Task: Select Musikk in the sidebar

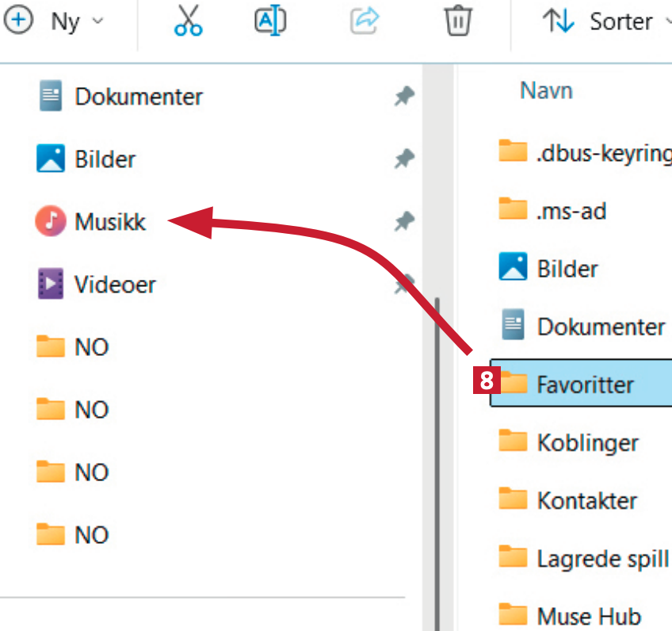Action: [109, 222]
